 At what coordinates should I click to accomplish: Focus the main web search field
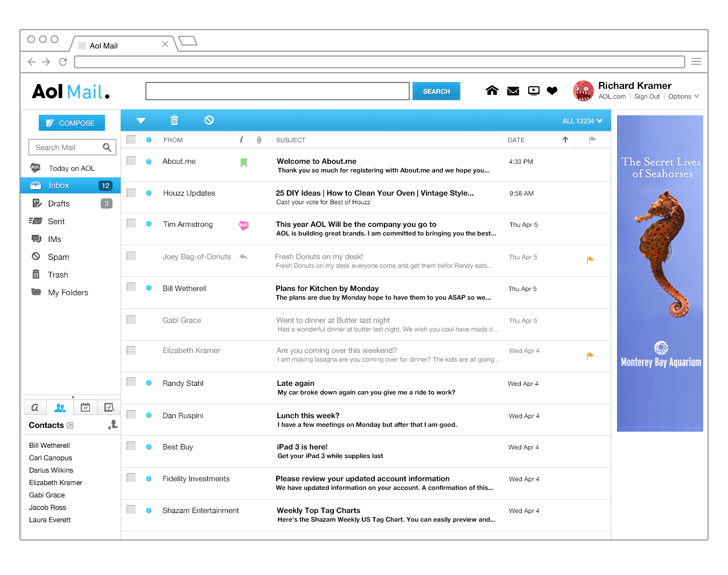point(277,91)
